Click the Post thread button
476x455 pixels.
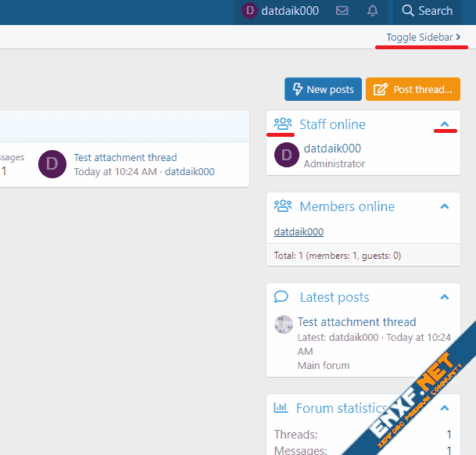coord(413,89)
